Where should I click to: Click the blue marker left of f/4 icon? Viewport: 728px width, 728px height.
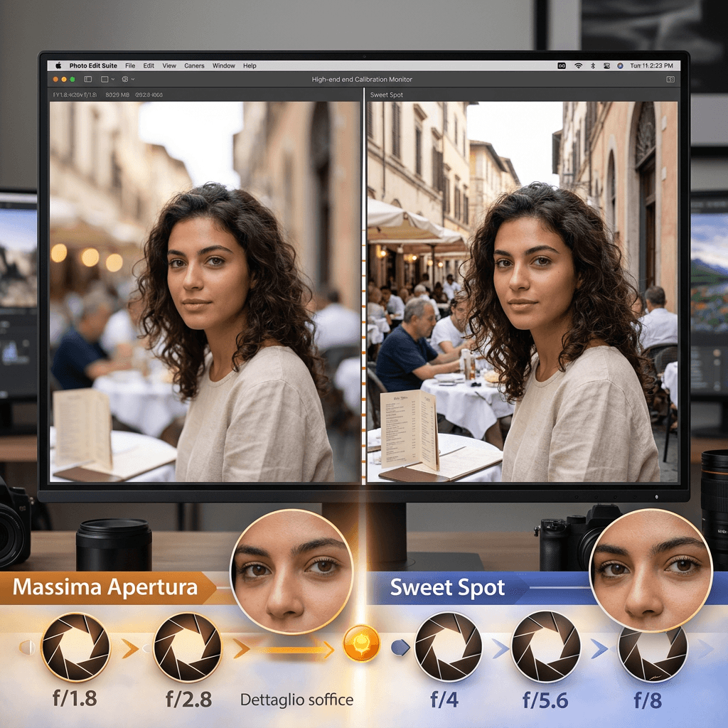(x=400, y=647)
